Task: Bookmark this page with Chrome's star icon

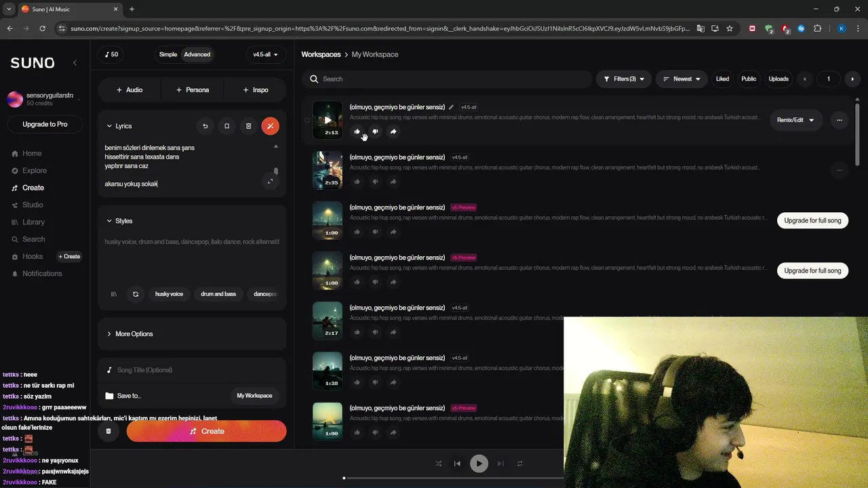Action: tap(730, 28)
